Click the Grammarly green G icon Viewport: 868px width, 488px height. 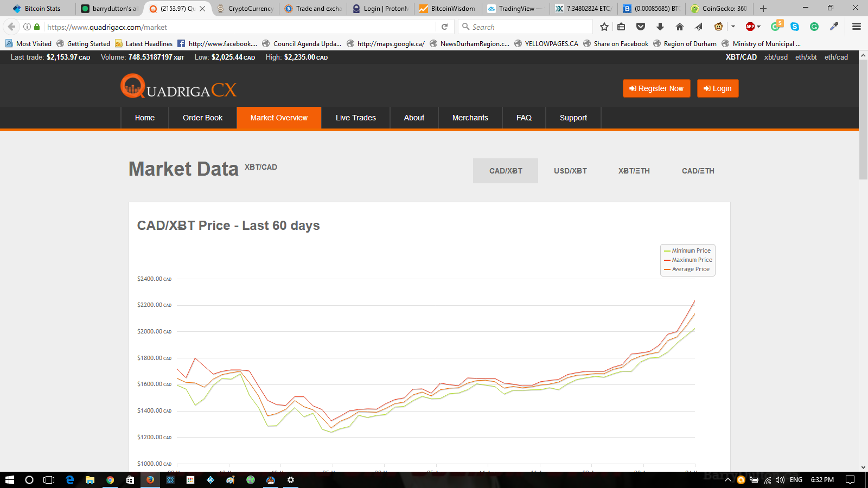(814, 27)
